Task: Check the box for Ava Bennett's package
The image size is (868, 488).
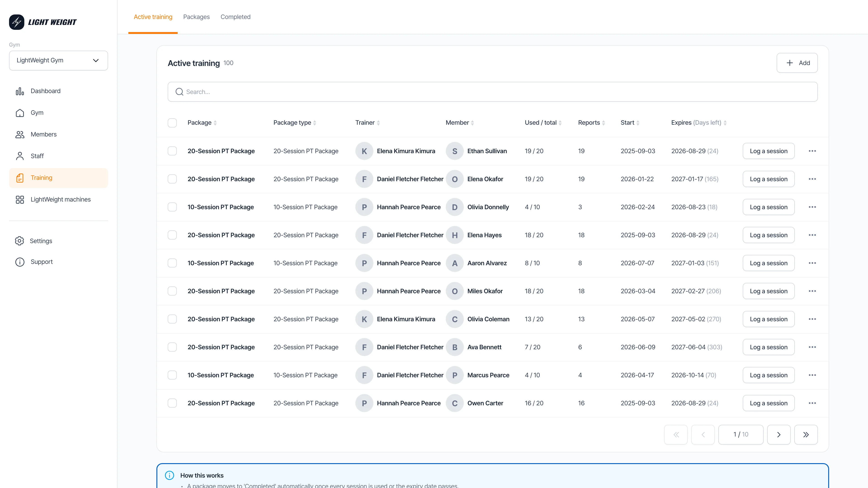Action: pos(172,347)
